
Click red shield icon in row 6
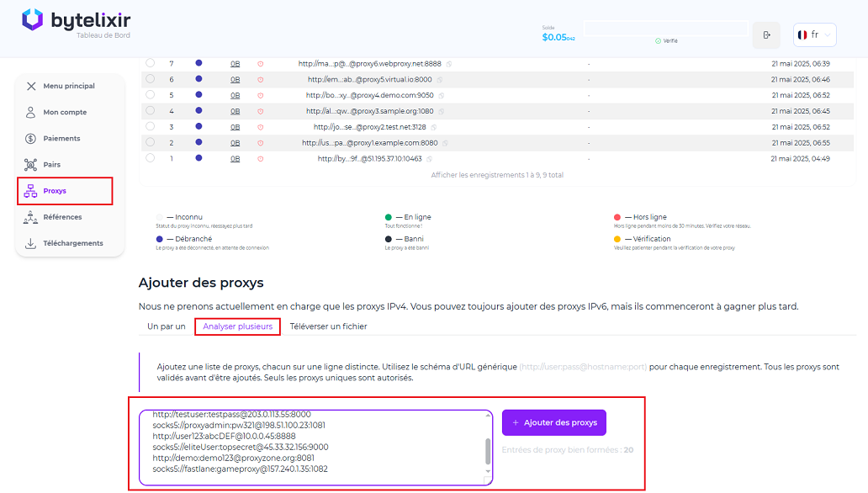coord(260,80)
